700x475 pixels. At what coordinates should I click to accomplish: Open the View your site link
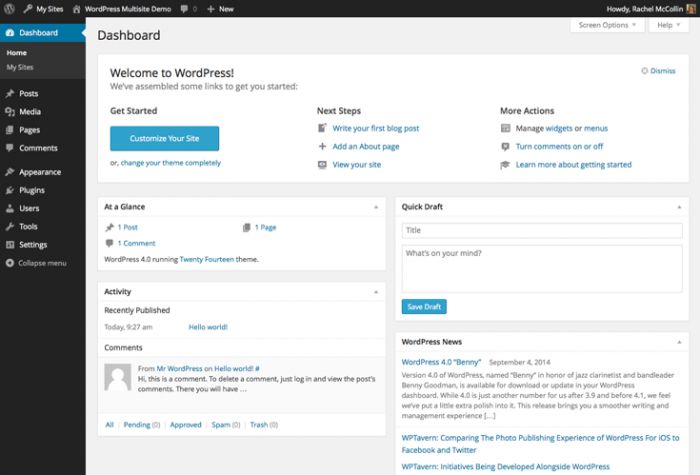[x=357, y=165]
